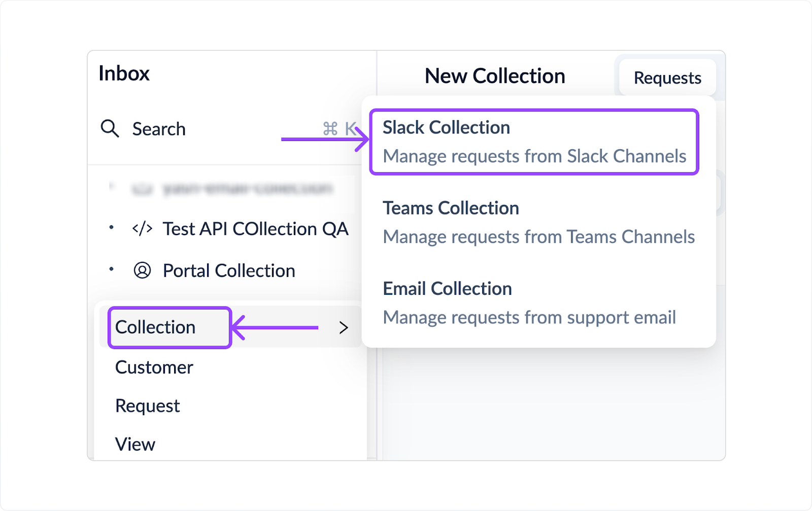812x511 pixels.
Task: Select Teams Collection
Action: tap(451, 208)
